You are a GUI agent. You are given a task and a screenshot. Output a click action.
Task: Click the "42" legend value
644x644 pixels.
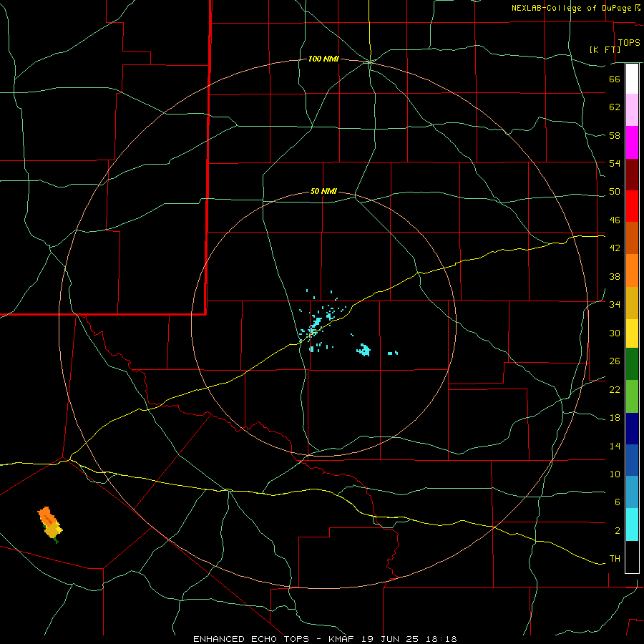(x=615, y=248)
